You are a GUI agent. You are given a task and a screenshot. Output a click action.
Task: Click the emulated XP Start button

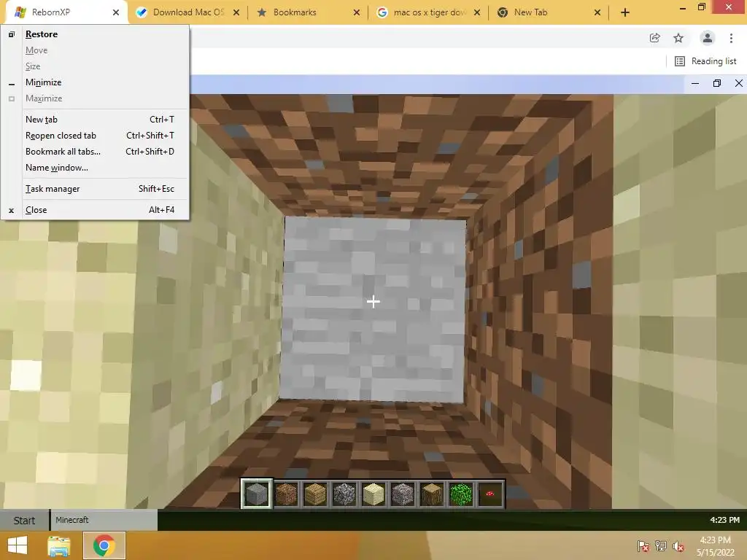[x=24, y=520]
